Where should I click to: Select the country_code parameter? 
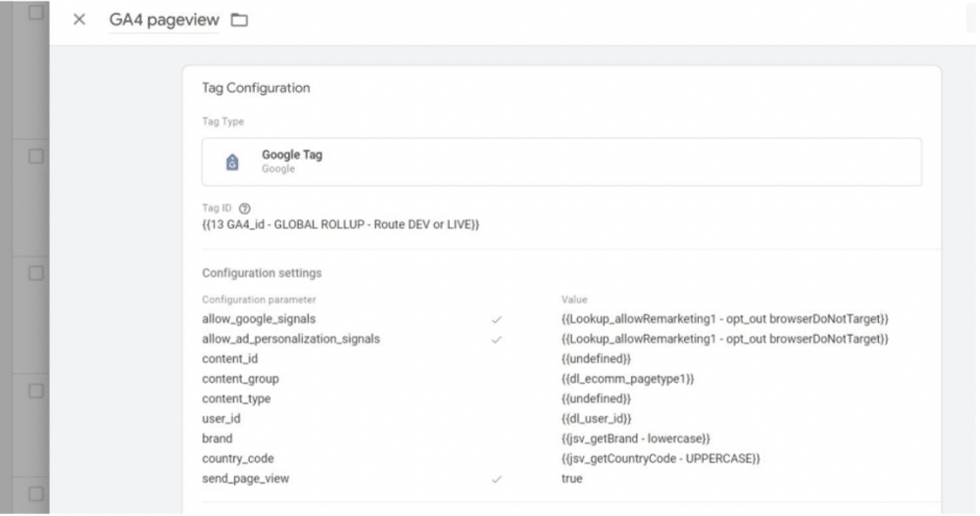pos(238,459)
